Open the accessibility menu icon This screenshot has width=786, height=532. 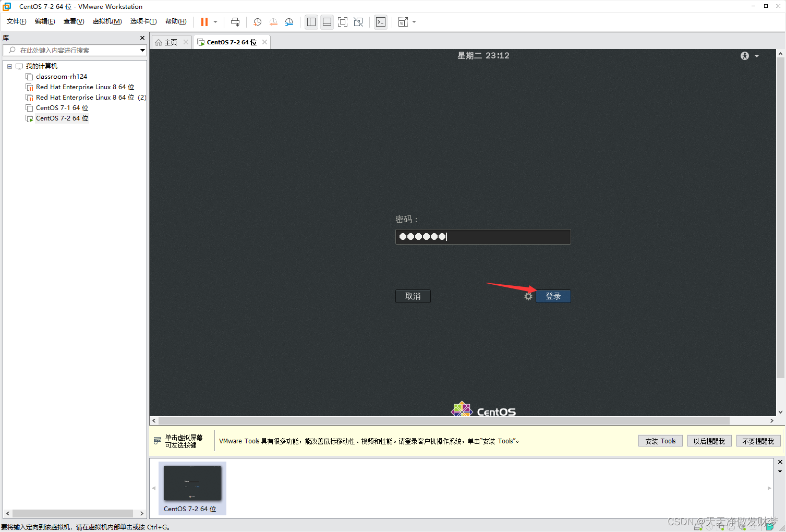(745, 56)
